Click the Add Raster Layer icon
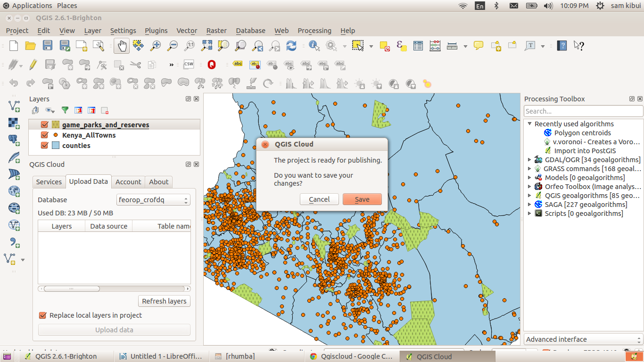Viewport: 644px width, 362px height. tap(14, 123)
